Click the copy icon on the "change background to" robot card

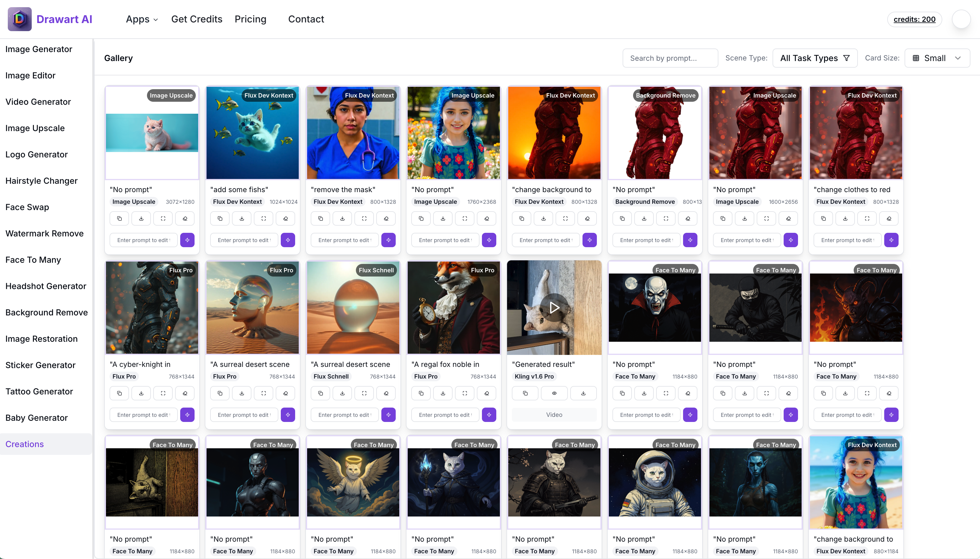(x=522, y=218)
